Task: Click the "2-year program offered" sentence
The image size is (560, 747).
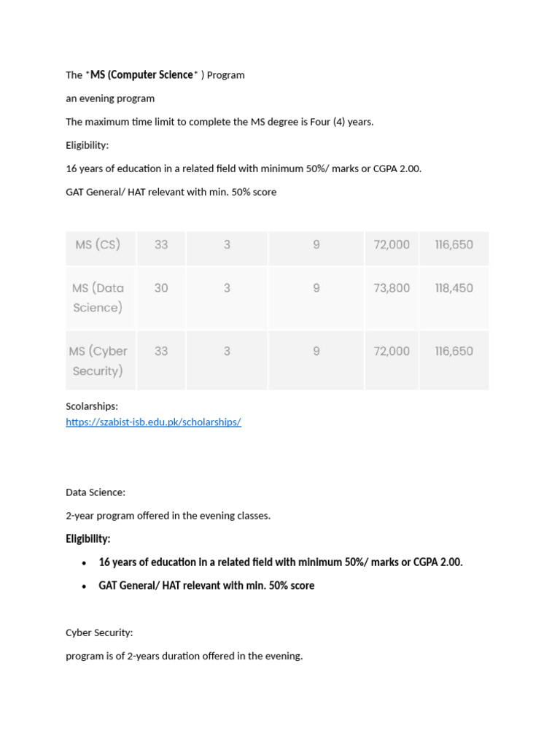Action: [x=168, y=516]
